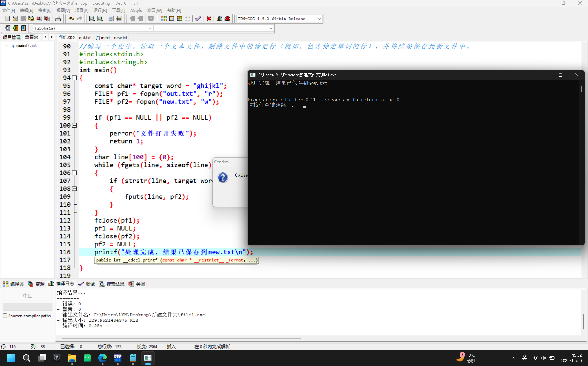
Task: Click the Compile four-squares toolbar icon
Action: click(164, 19)
